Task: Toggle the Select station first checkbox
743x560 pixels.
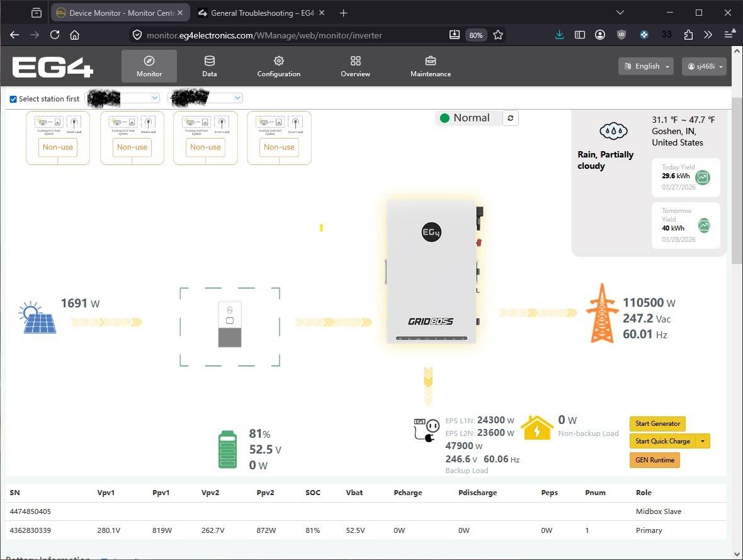Action: 13,99
